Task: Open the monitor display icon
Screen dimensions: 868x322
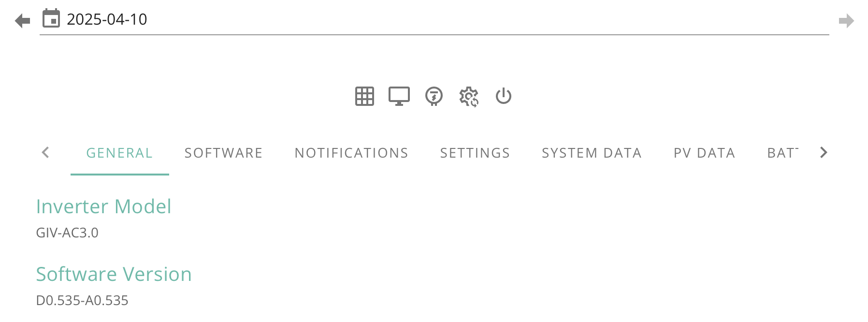Action: 399,96
